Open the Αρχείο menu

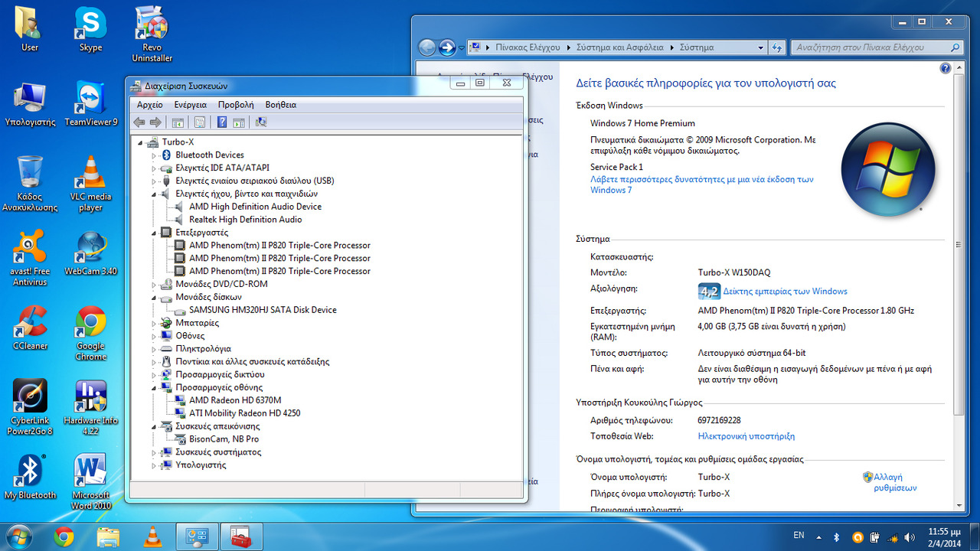pyautogui.click(x=150, y=105)
